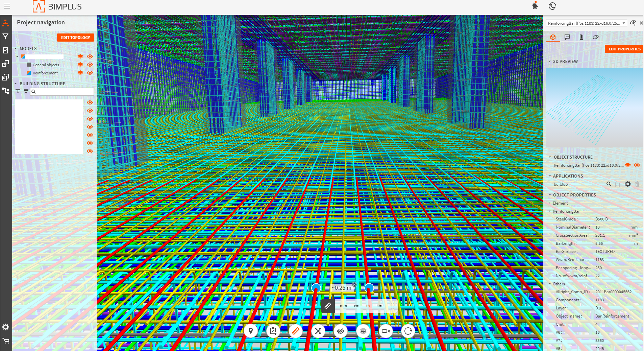Click the EDIT PROPERTIES button
Viewport: 644px width, 351px height.
coord(624,49)
